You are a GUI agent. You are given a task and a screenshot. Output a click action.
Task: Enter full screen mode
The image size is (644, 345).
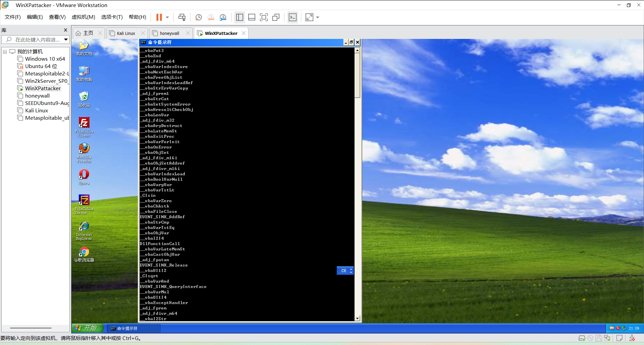264,17
